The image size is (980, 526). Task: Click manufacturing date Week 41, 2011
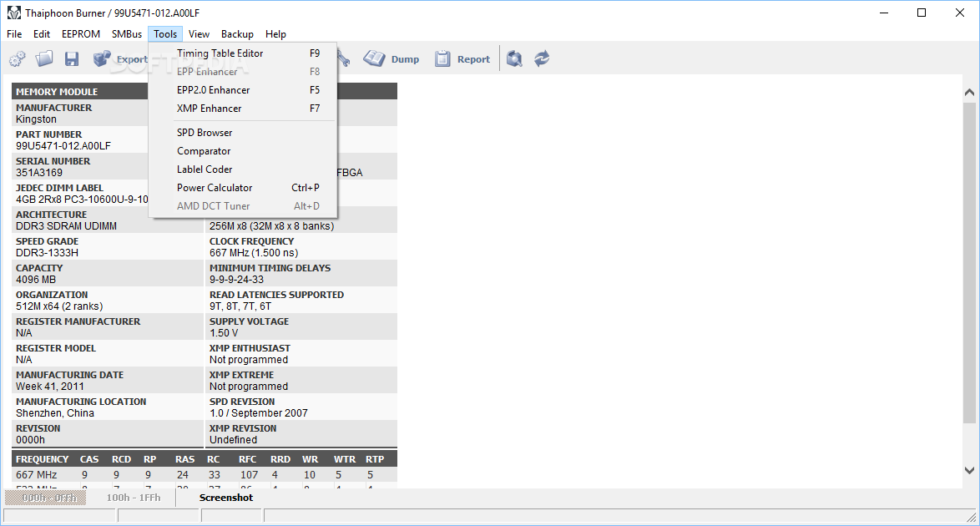[x=50, y=386]
